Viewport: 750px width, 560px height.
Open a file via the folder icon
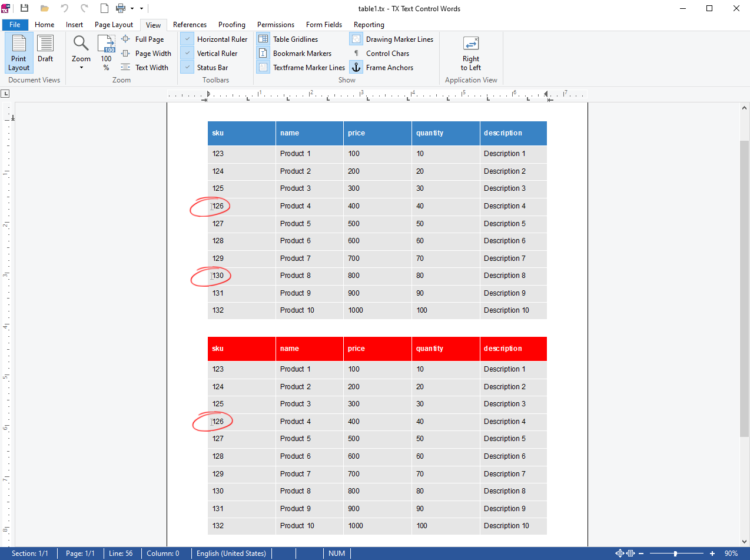pyautogui.click(x=44, y=8)
